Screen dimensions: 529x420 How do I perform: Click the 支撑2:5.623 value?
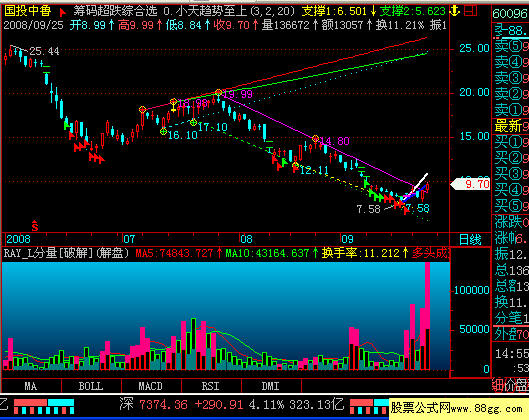tap(413, 11)
